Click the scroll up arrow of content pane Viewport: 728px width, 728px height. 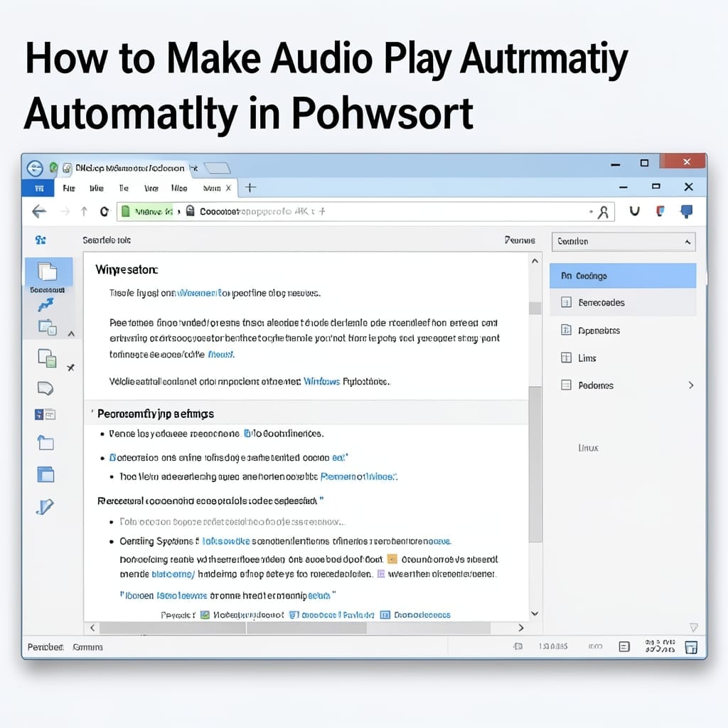tap(535, 261)
